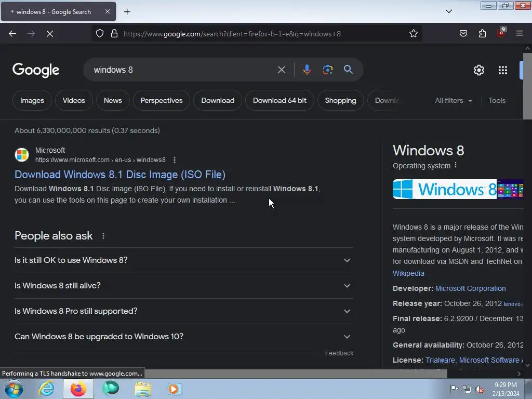The height and width of the screenshot is (399, 532).
Task: Open the Windows Start menu orb
Action: 14,389
